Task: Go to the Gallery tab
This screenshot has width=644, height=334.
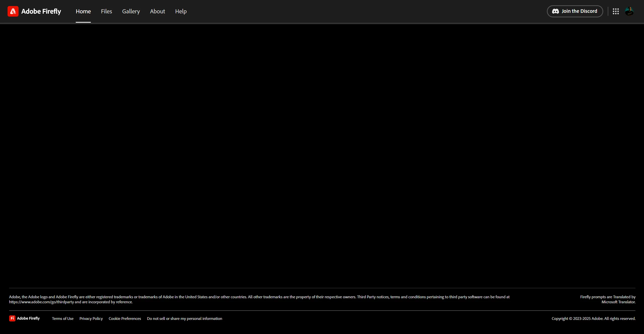Action: click(131, 11)
